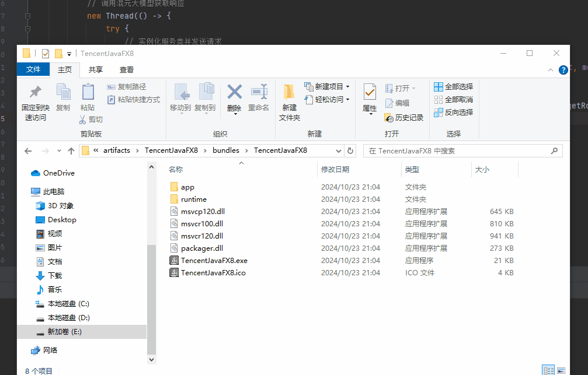Switch to details view icon in status bar

pos(548,370)
